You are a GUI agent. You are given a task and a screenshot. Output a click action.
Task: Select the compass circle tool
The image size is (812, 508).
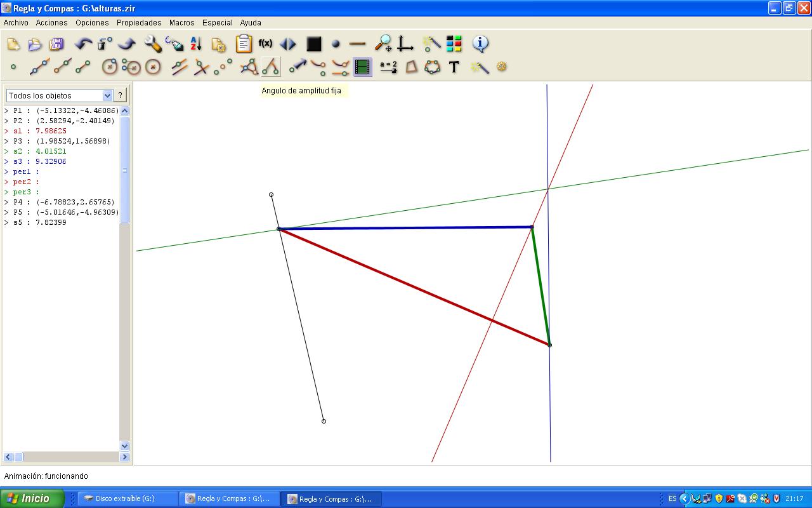(x=131, y=67)
